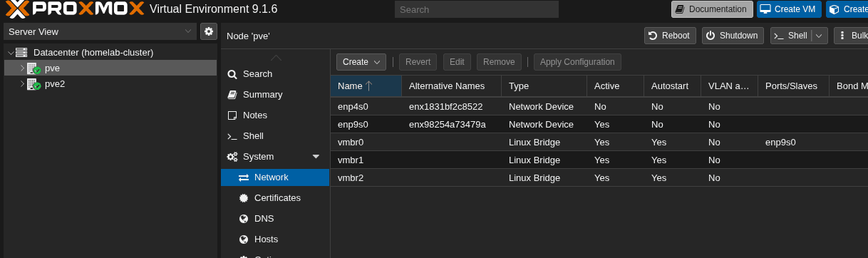The height and width of the screenshot is (258, 868).
Task: Click the Summary book icon
Action: 232,95
